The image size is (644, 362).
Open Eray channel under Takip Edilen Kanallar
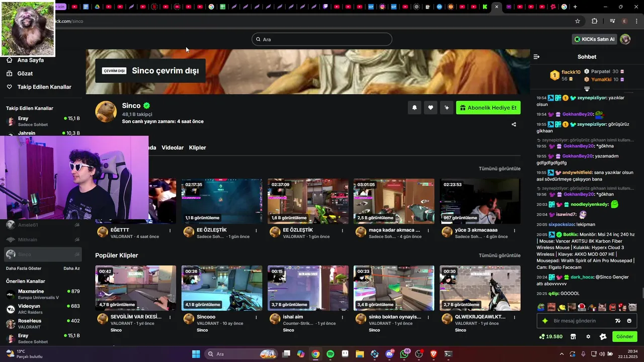pos(43,121)
